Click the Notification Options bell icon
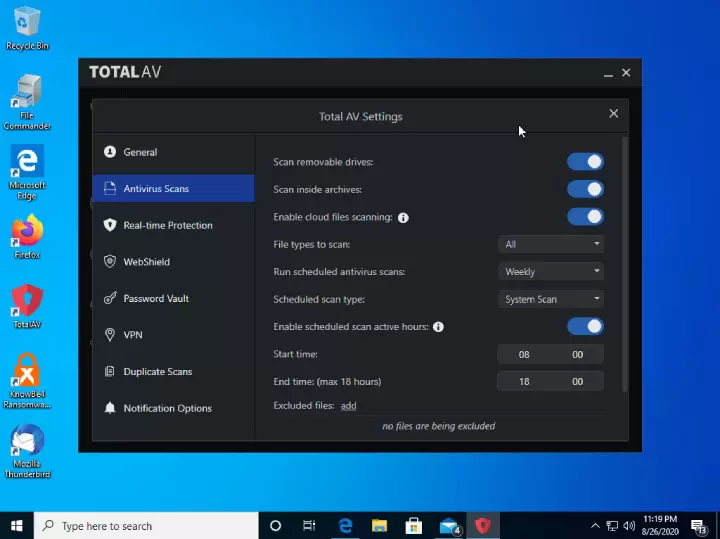The height and width of the screenshot is (539, 720). coord(110,408)
